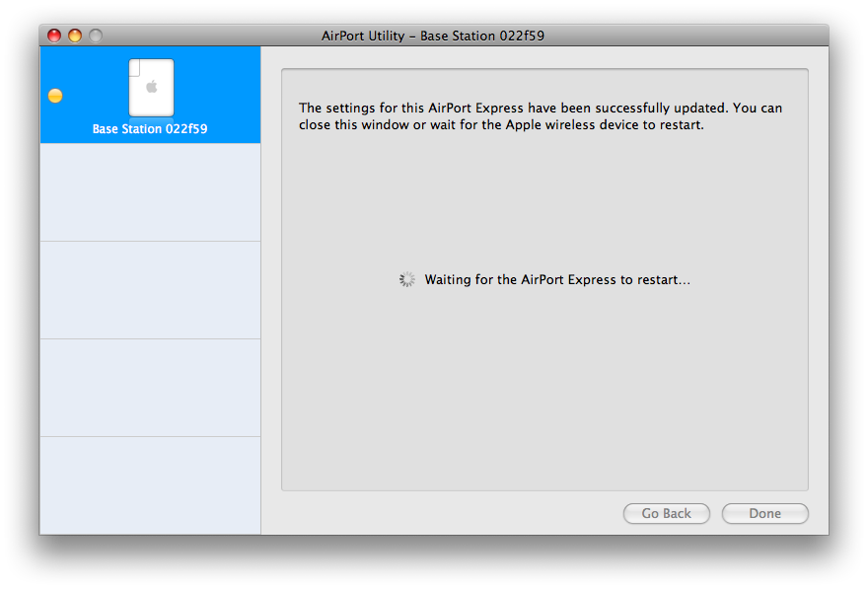Close the AirPort Utility window
This screenshot has height=589, width=868.
point(54,36)
